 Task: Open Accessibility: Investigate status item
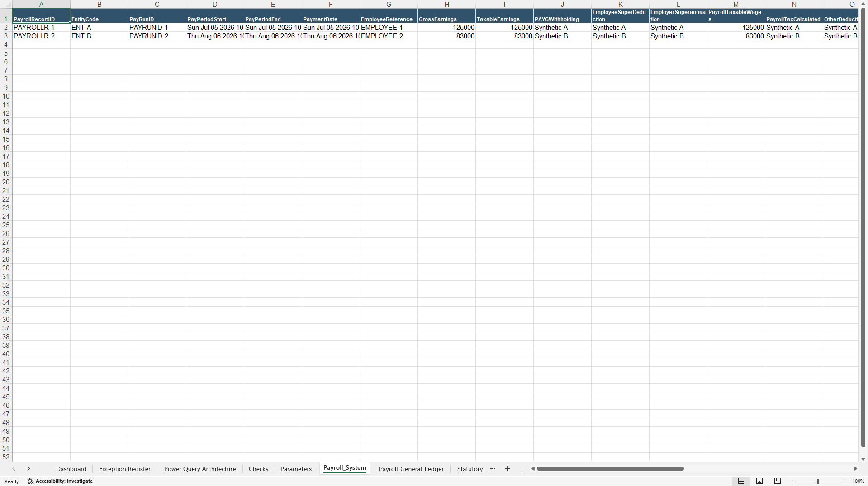[x=60, y=481]
